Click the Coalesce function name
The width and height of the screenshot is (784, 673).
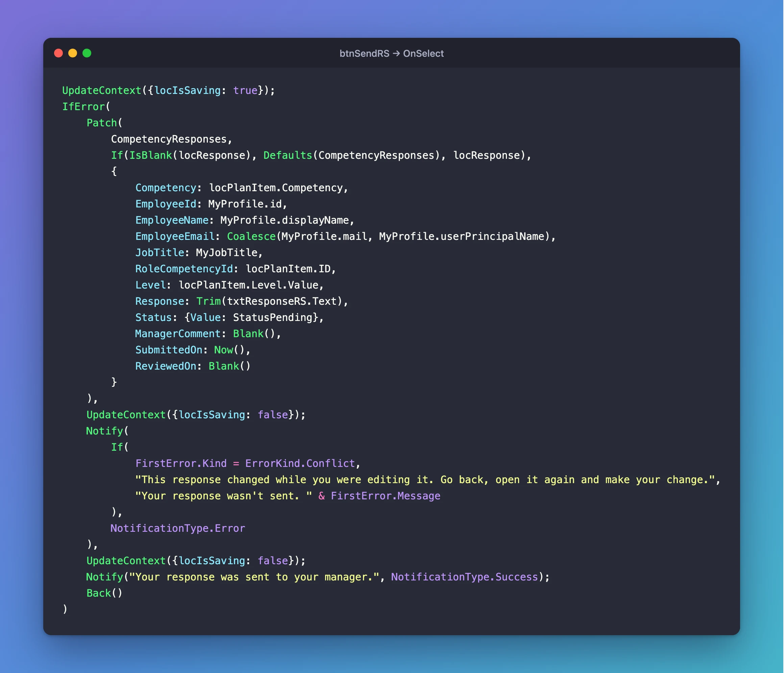251,236
